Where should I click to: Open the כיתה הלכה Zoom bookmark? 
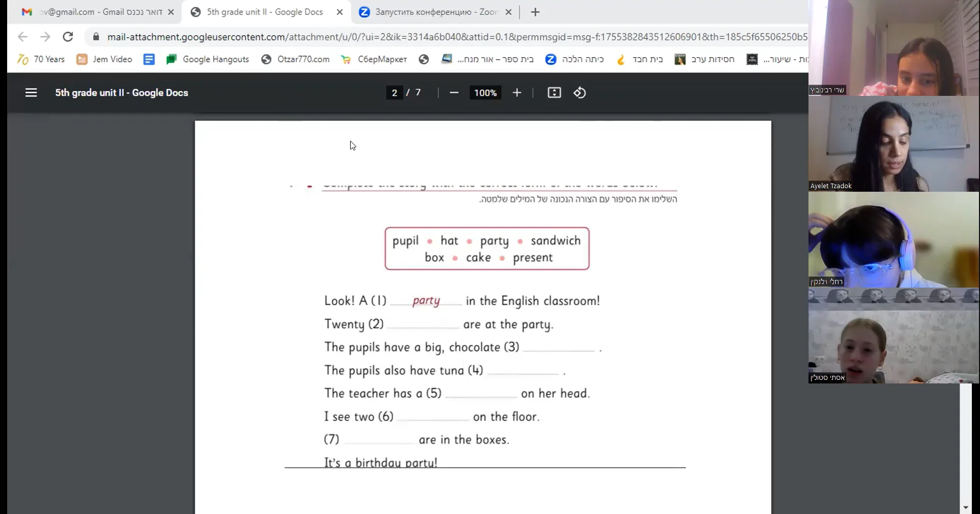(574, 59)
